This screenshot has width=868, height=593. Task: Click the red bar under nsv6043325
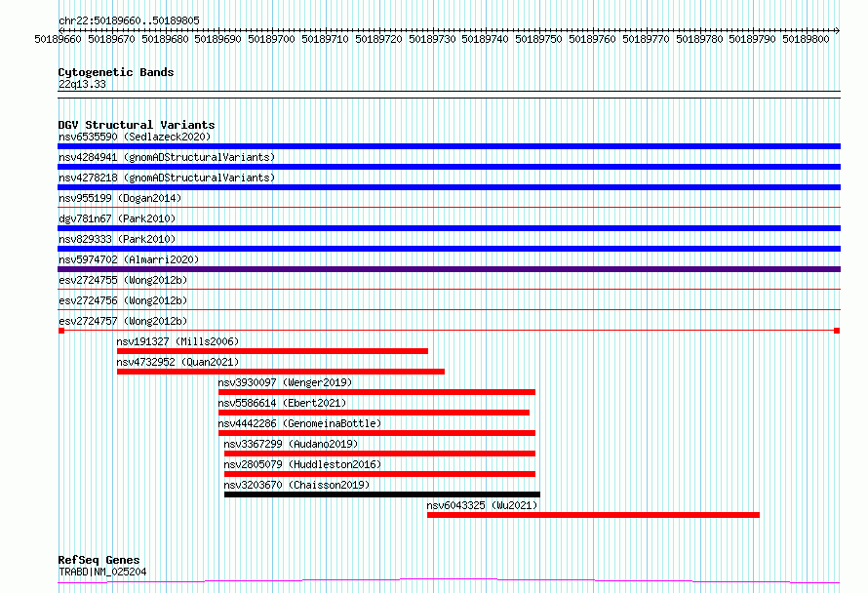593,515
